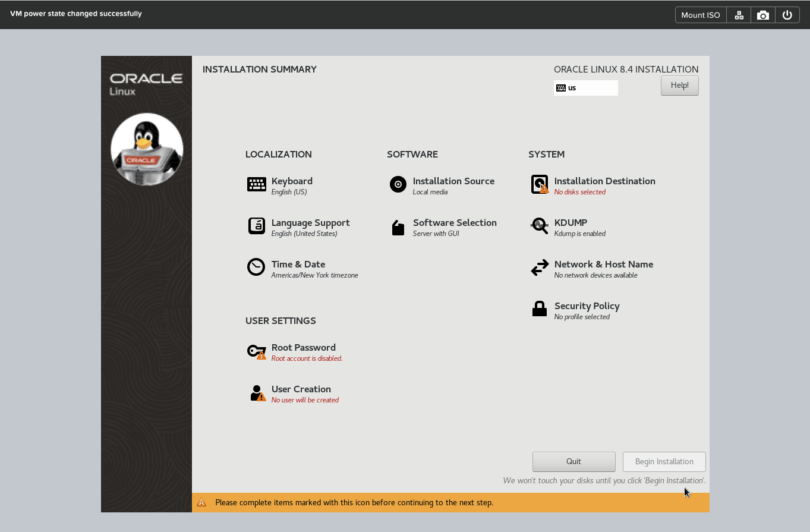The width and height of the screenshot is (810, 532).
Task: Click the Oracle Linux logo
Action: (x=146, y=84)
